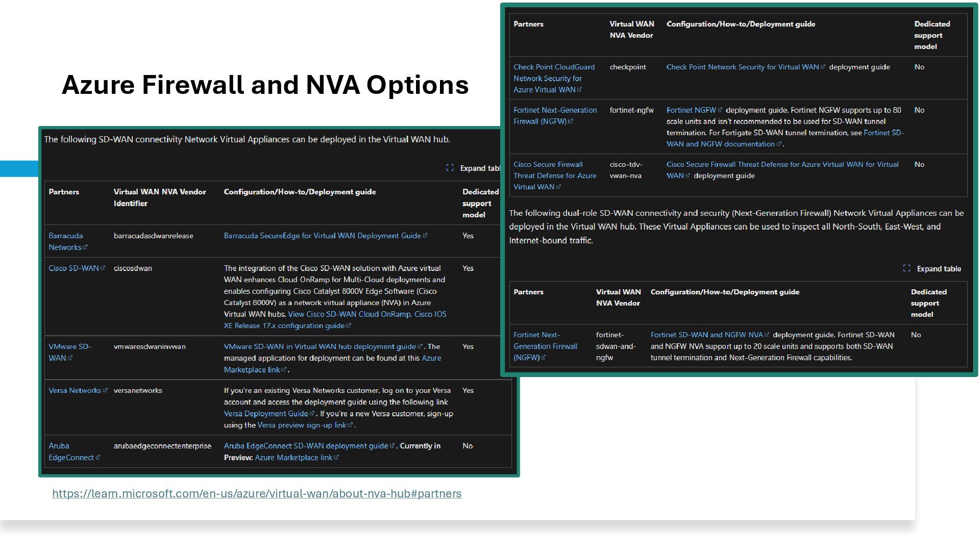Click the external-link icon after Barracuda Networks
This screenshot has height=551, width=980.
(85, 247)
